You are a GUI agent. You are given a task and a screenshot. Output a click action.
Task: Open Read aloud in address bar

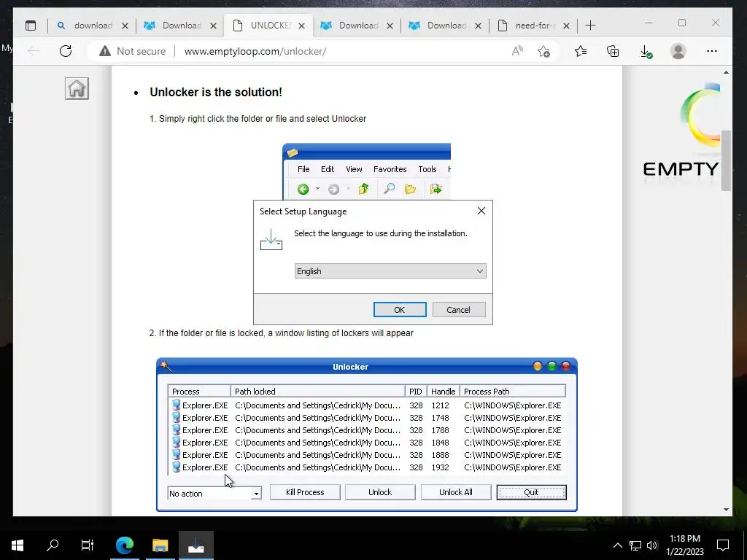(x=517, y=51)
